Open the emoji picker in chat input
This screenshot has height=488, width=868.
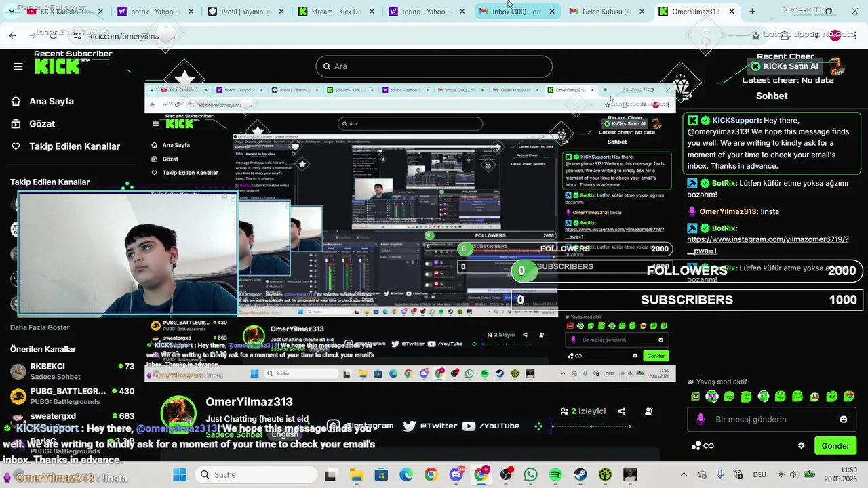tap(843, 420)
